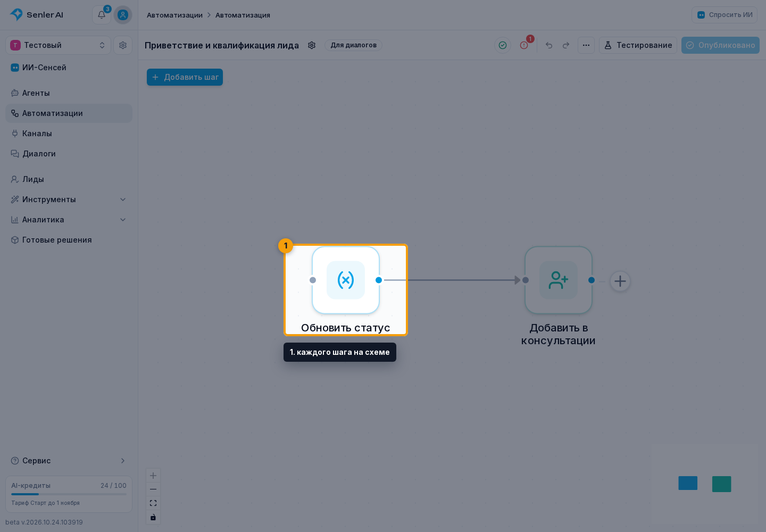Zoom in on the canvas
Image resolution: width=766 pixels, height=532 pixels.
[153, 476]
